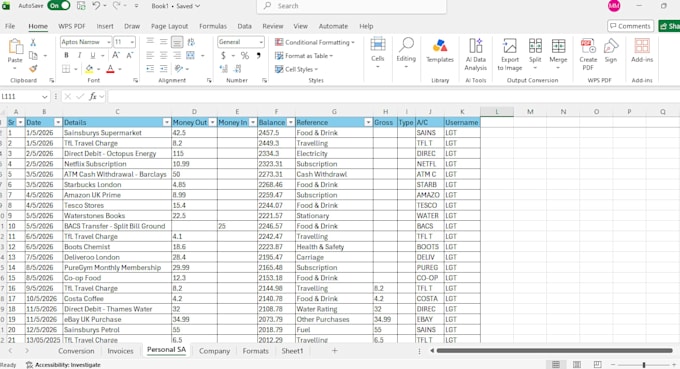This screenshot has width=680, height=369.
Task: Apply the fill color bucket
Action: tap(89, 69)
